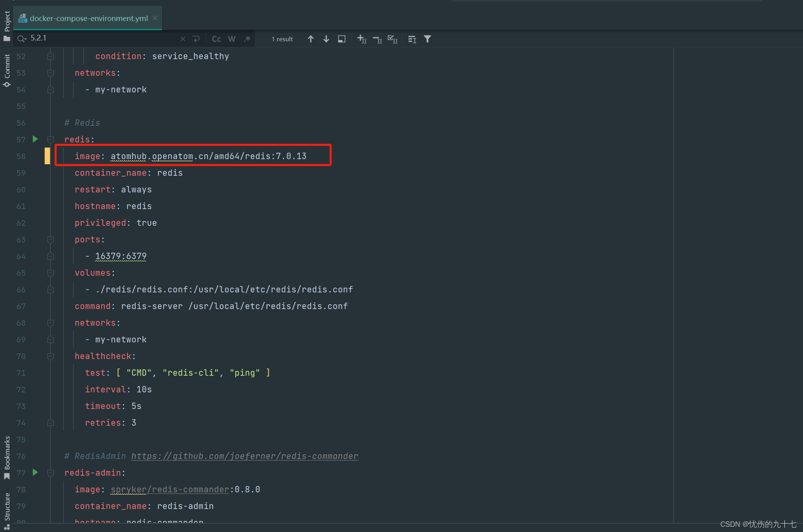803x532 pixels.
Task: Collapse the redis block fold marker
Action: [50, 140]
